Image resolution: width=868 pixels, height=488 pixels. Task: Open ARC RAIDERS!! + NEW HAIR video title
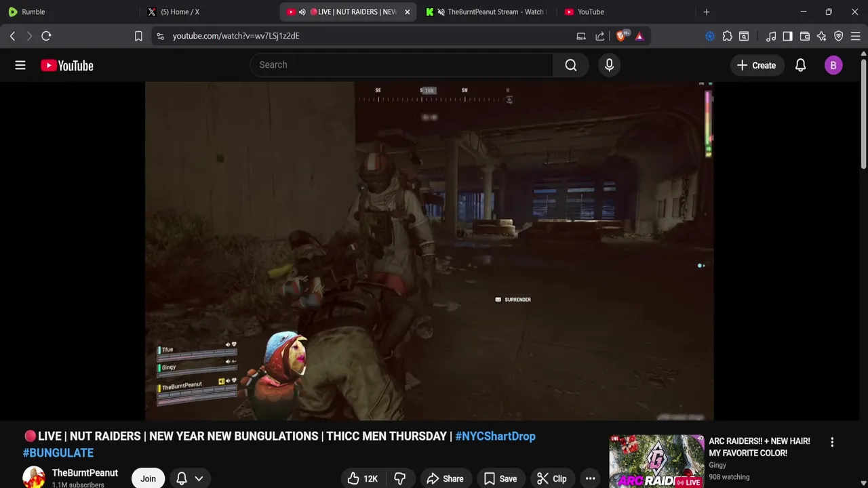(x=759, y=447)
